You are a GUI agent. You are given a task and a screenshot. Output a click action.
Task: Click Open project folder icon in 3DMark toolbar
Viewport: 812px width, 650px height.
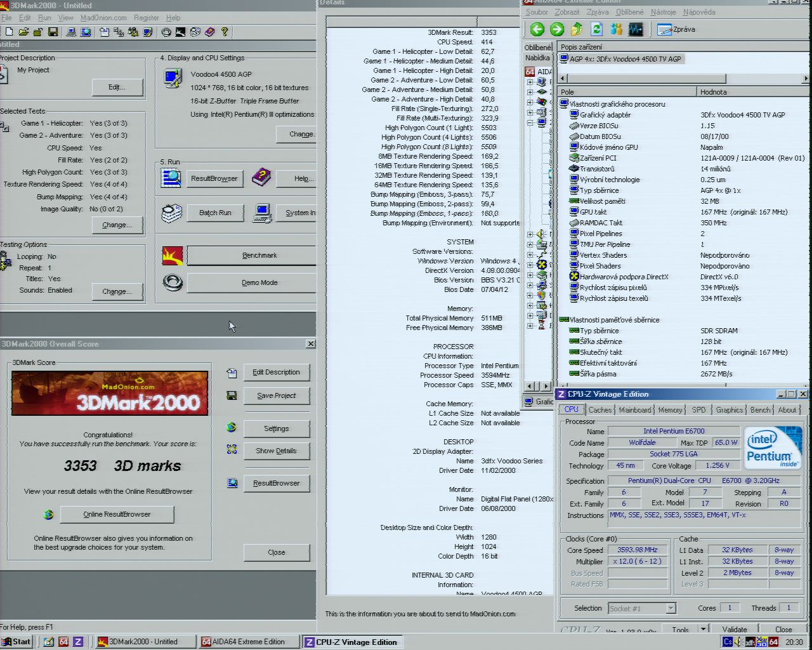(x=23, y=32)
